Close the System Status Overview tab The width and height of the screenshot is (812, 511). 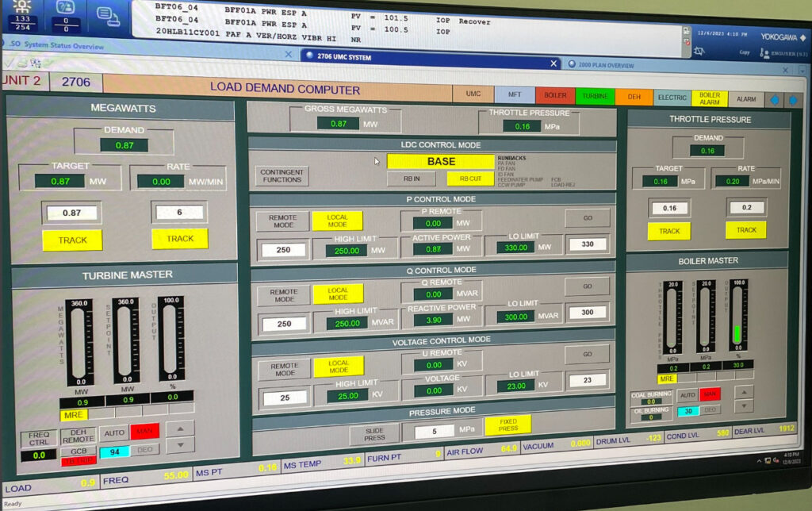[289, 54]
